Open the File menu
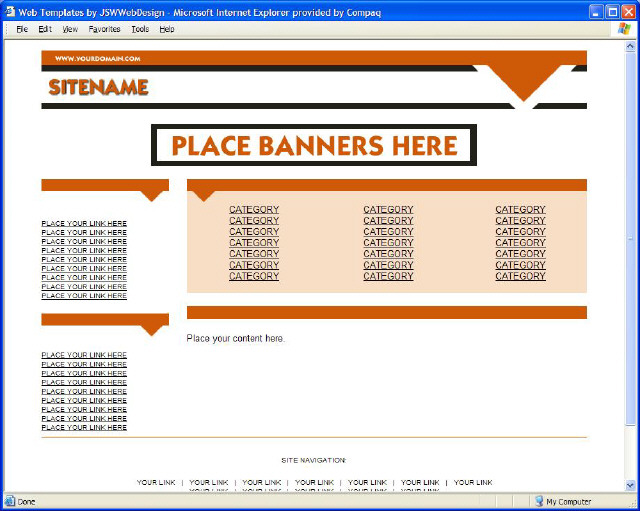 (21, 29)
